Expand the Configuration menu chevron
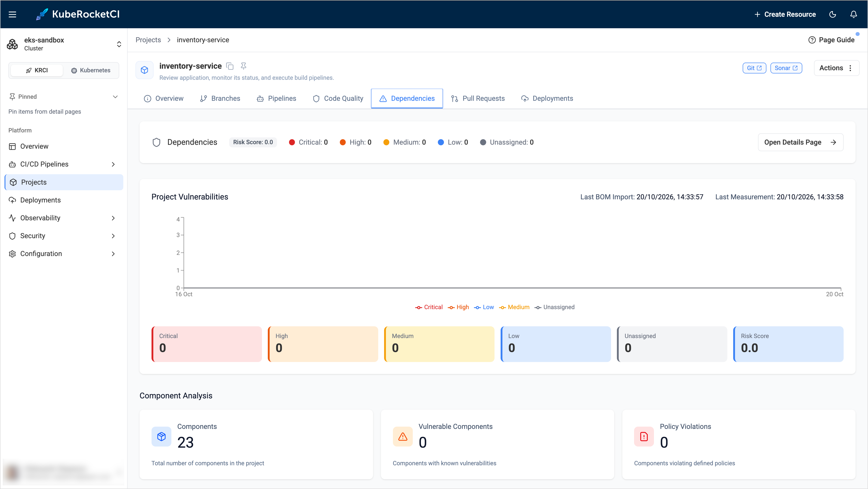 point(113,254)
